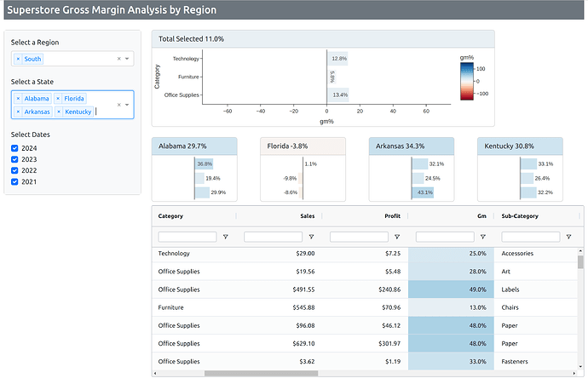The image size is (588, 384).
Task: Select the $29.00 sales cell
Action: click(x=279, y=254)
